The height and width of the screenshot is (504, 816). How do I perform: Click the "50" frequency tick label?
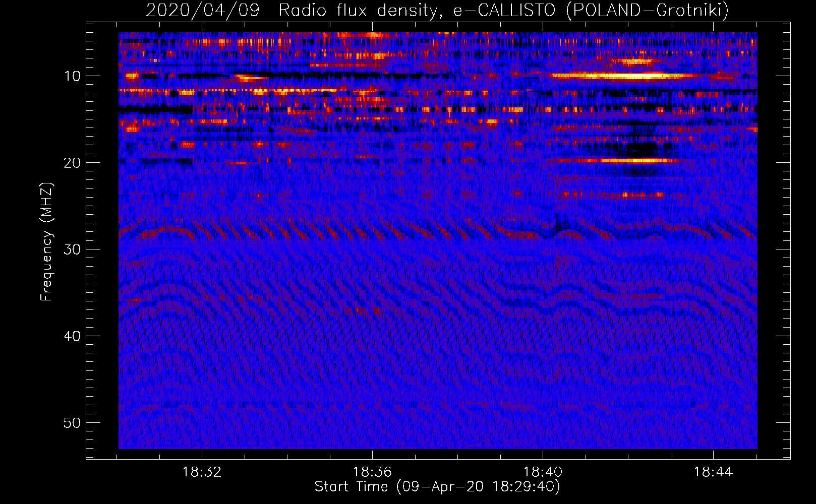pos(72,423)
